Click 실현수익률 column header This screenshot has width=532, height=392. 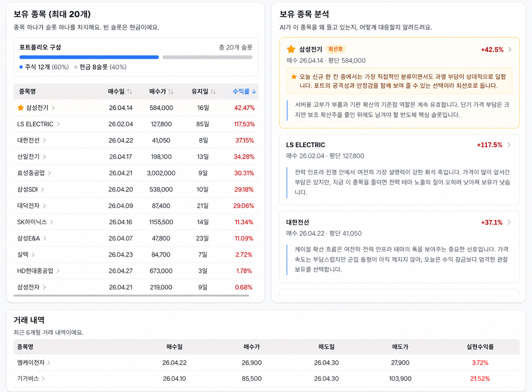click(480, 347)
